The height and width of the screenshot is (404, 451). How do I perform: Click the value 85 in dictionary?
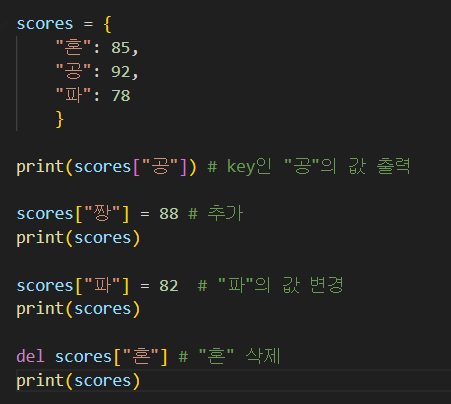121,48
